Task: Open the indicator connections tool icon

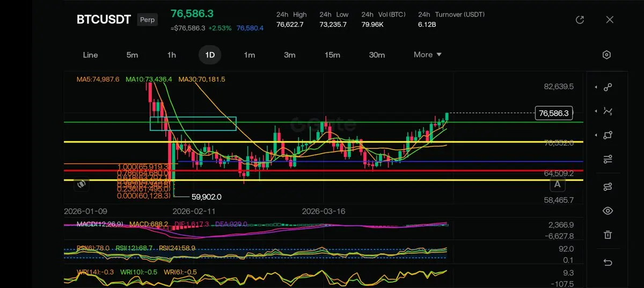Action: point(608,186)
